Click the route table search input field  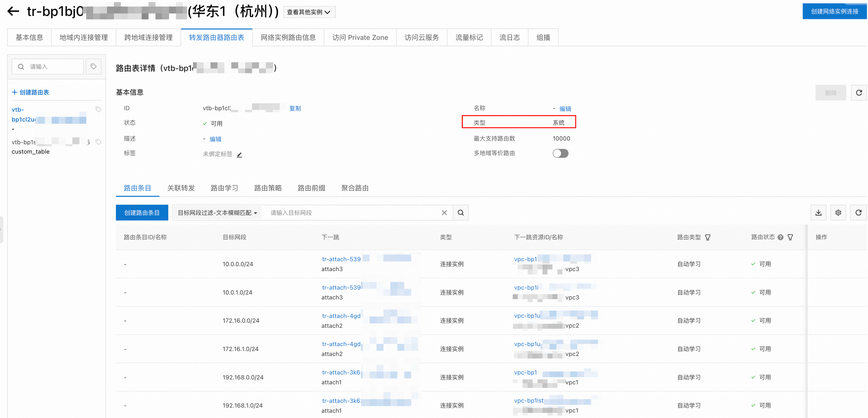click(x=54, y=67)
